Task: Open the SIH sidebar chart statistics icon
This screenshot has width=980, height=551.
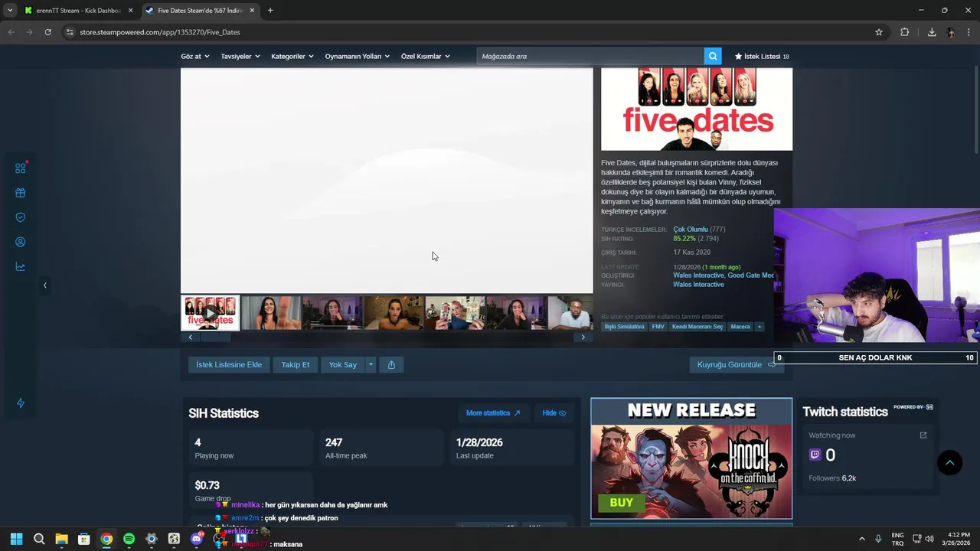Action: tap(21, 266)
